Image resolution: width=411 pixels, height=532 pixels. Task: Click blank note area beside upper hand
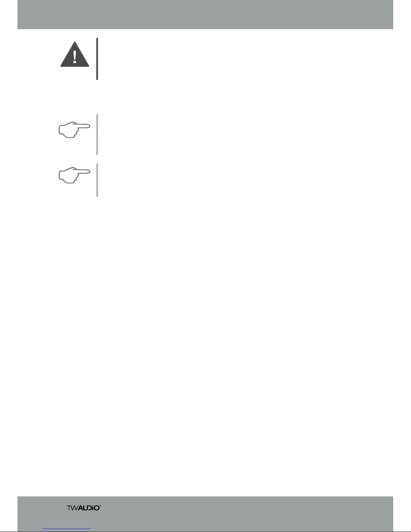(x=245, y=134)
